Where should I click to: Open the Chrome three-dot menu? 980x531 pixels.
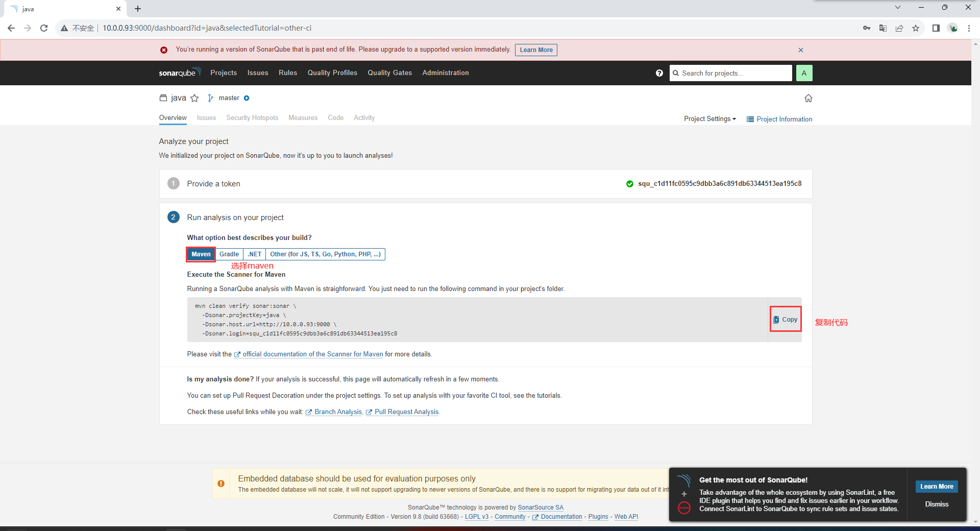click(x=969, y=28)
